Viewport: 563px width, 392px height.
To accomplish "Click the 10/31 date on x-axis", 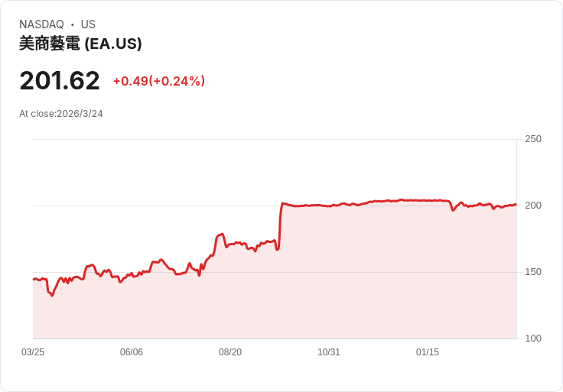I will (x=329, y=352).
